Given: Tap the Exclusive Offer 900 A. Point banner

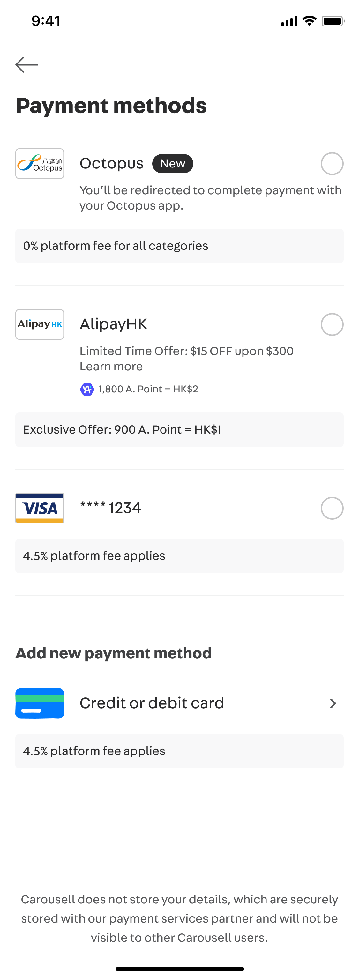Looking at the screenshot, I should 179,429.
